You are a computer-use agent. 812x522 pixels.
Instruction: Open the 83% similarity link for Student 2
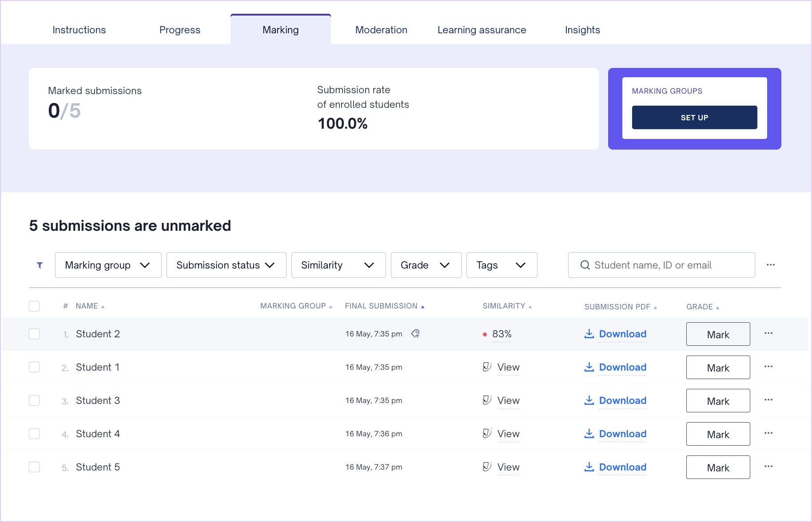tap(502, 334)
